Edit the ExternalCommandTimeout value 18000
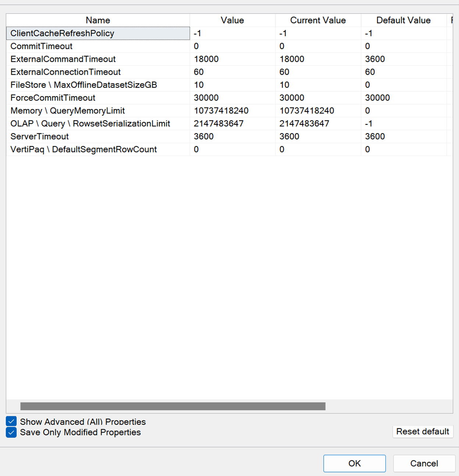This screenshot has height=476, width=459. (x=232, y=59)
